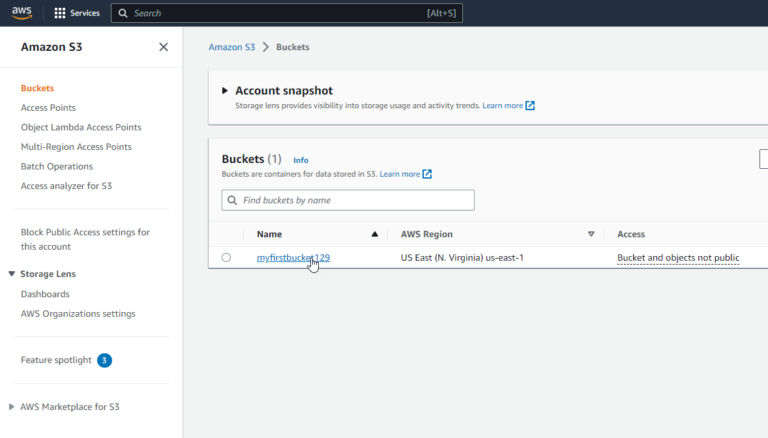
Task: Expand AWS Marketplace for S3 section
Action: pos(12,407)
